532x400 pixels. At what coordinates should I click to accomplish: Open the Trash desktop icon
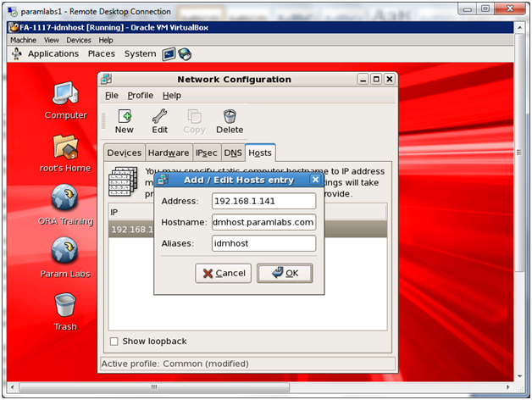pyautogui.click(x=65, y=304)
